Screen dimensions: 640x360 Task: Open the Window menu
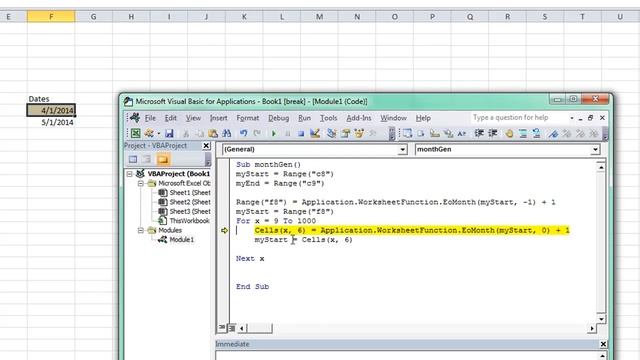coord(393,118)
